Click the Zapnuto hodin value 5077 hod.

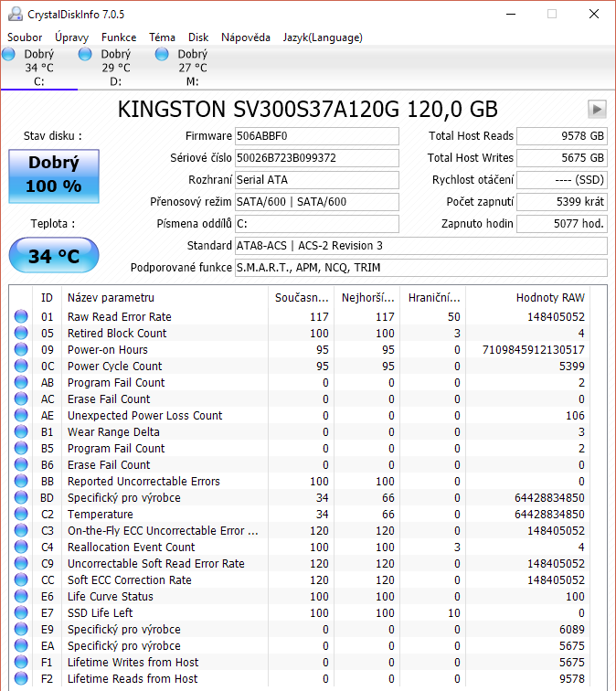point(562,224)
